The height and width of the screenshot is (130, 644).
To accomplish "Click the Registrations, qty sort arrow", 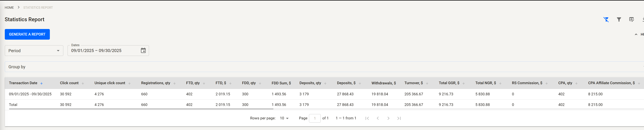I will click(x=175, y=83).
